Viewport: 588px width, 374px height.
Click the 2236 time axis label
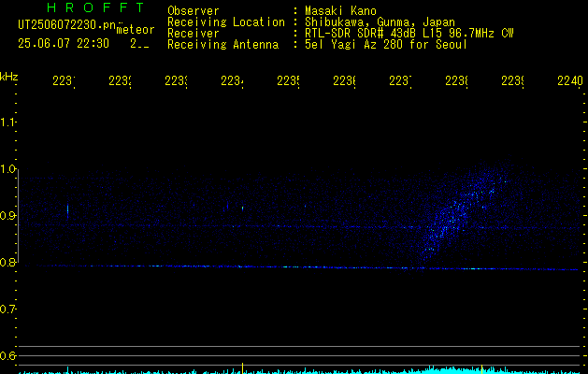pyautogui.click(x=344, y=81)
